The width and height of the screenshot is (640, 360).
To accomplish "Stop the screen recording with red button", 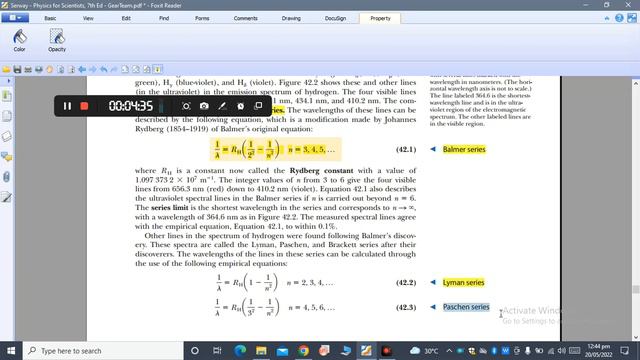I will point(84,106).
